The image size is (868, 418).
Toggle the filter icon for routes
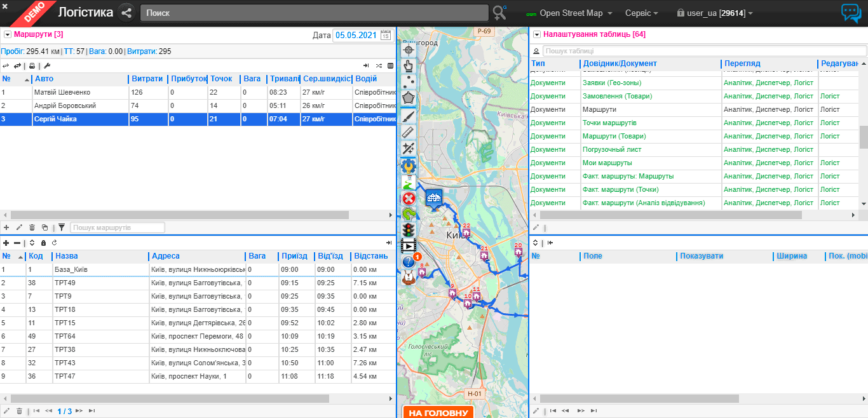62,227
